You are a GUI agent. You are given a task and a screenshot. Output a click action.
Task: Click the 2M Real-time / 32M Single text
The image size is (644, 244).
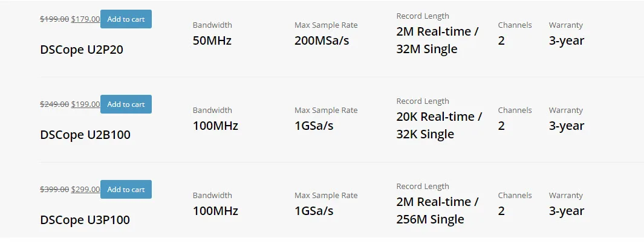click(x=437, y=40)
